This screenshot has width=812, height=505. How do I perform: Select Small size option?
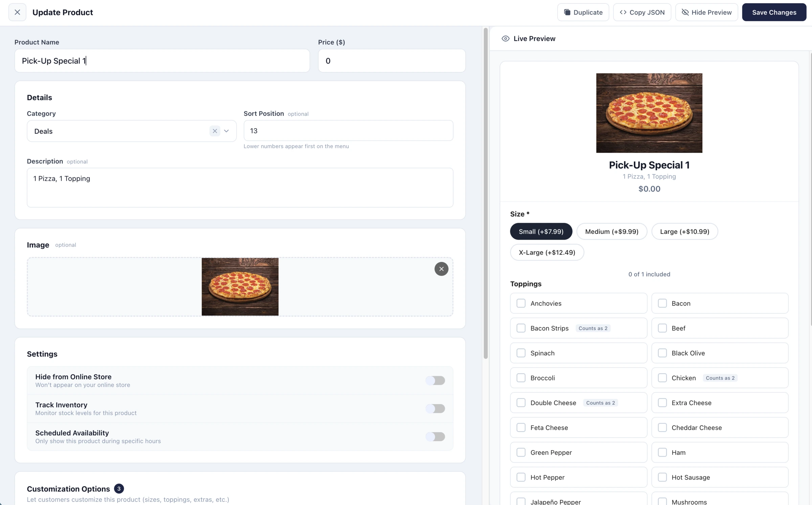(x=541, y=232)
